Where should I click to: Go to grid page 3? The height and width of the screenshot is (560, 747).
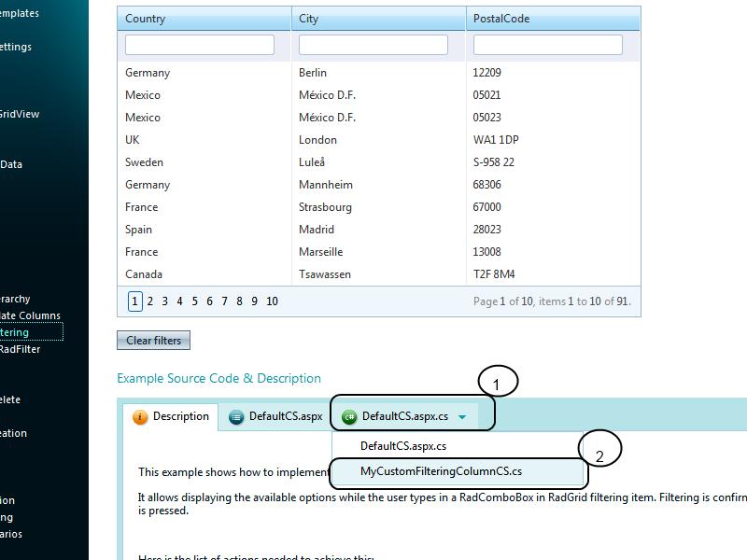coord(165,301)
